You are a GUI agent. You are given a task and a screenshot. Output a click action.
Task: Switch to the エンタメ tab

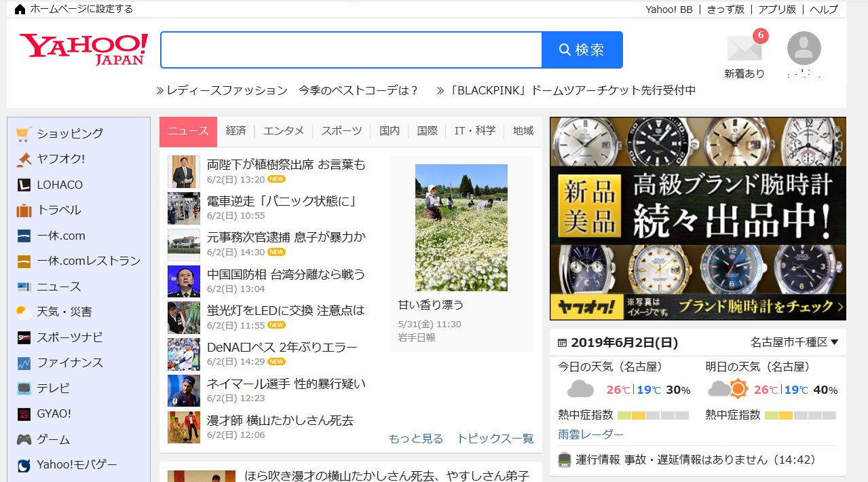(284, 131)
